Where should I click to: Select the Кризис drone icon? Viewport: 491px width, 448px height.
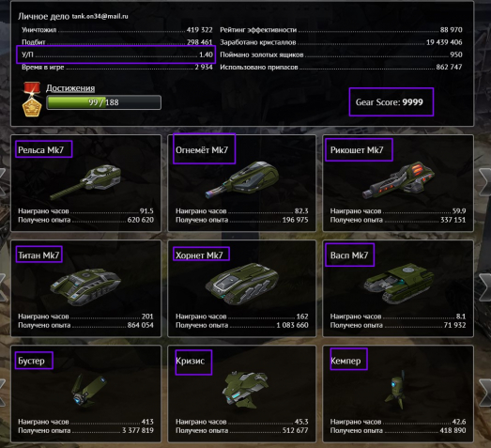pyautogui.click(x=245, y=389)
